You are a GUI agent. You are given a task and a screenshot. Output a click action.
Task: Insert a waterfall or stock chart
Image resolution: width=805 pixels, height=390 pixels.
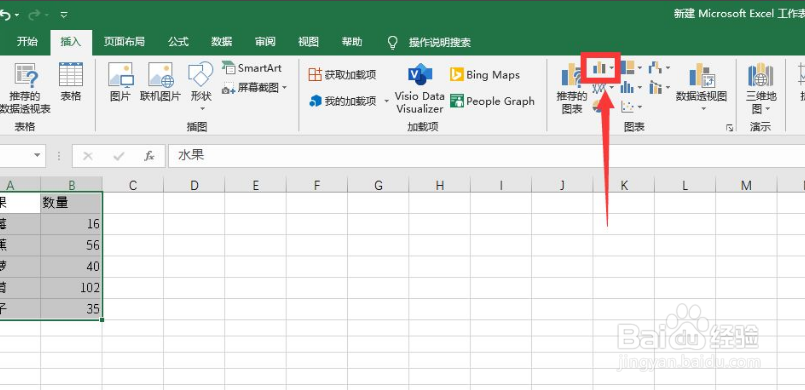[655, 67]
